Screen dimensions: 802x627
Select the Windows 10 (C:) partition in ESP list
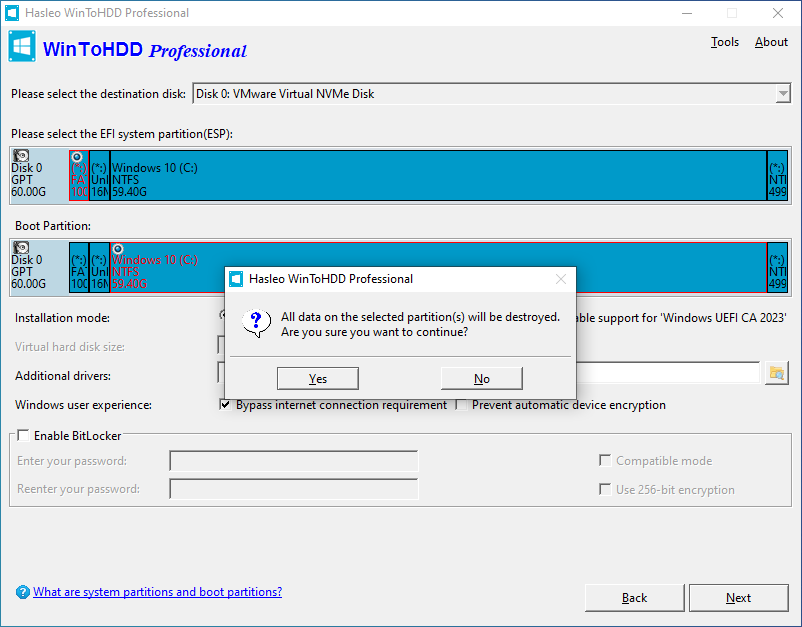point(437,175)
